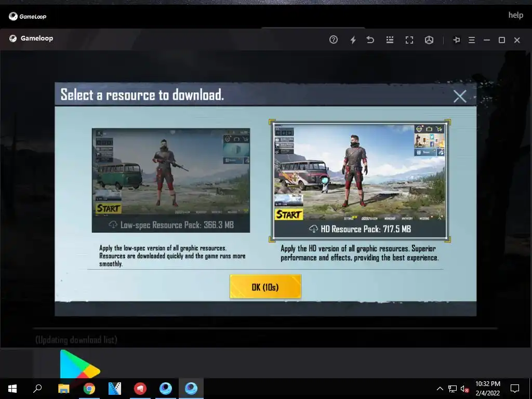Open the red fist taskbar app

[140, 389]
